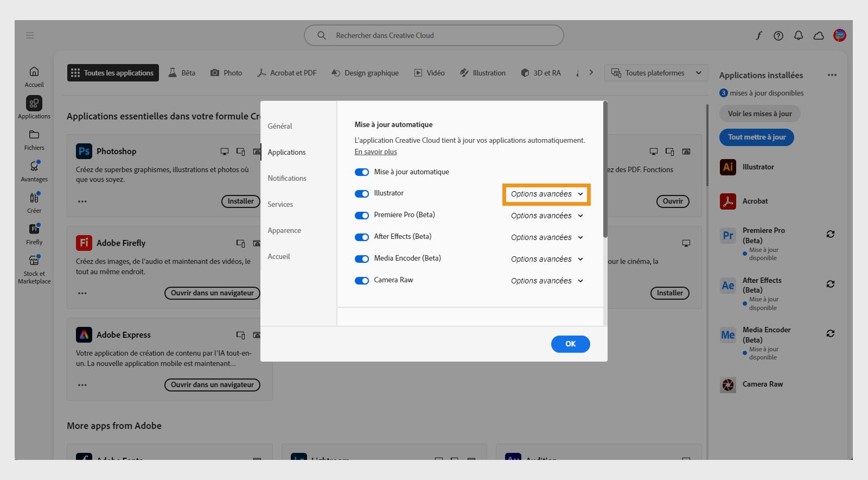Expand Options avancées for Premiere Pro (Beta)
Viewport: 868px width, 480px height.
coord(547,216)
